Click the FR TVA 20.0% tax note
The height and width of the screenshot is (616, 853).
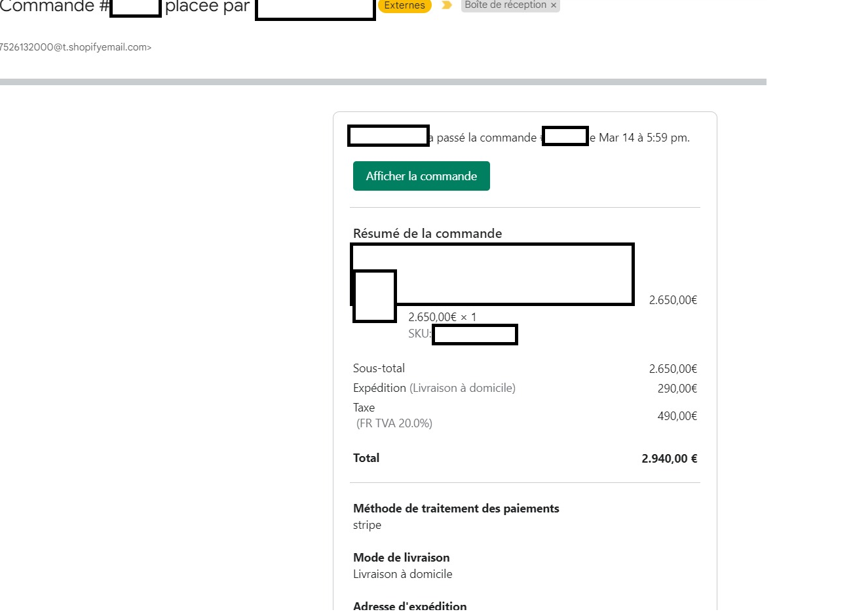394,423
